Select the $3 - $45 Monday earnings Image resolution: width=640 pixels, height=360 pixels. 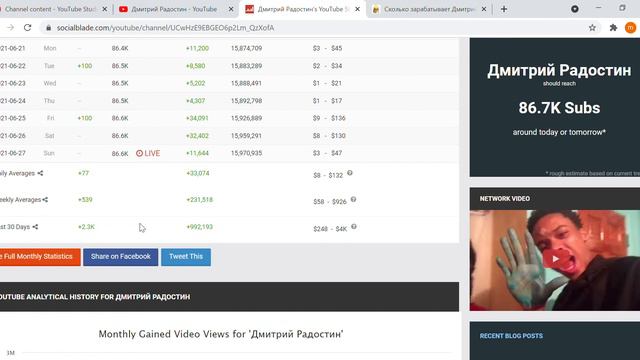[327, 48]
